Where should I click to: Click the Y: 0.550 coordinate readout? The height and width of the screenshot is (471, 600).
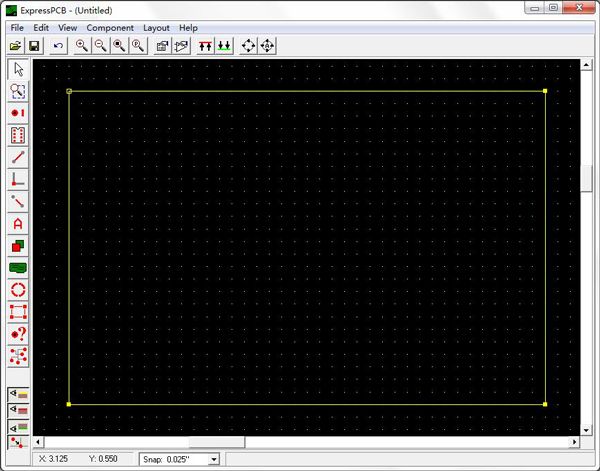(103, 459)
